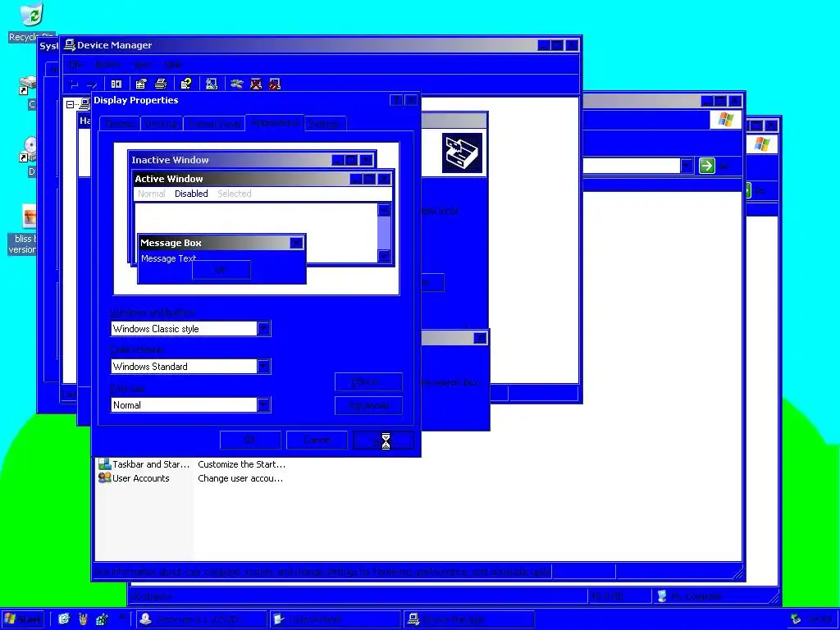Image resolution: width=840 pixels, height=630 pixels.
Task: Open the Font size dropdown
Action: (263, 404)
